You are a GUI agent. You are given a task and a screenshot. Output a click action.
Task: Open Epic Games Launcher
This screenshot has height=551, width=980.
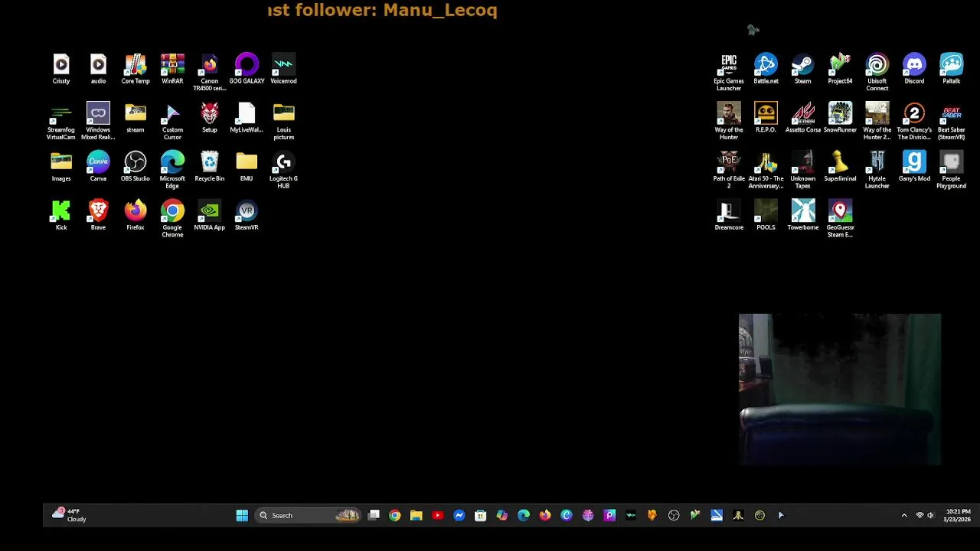pyautogui.click(x=729, y=72)
